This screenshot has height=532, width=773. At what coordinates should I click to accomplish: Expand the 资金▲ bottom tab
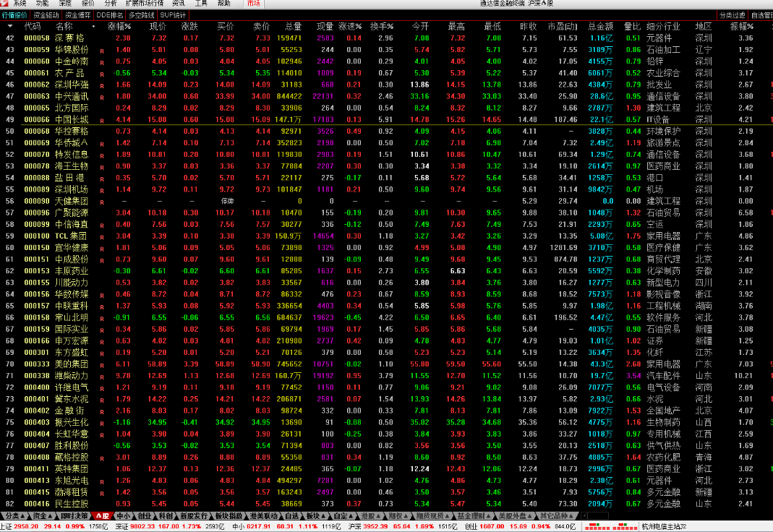click(43, 516)
